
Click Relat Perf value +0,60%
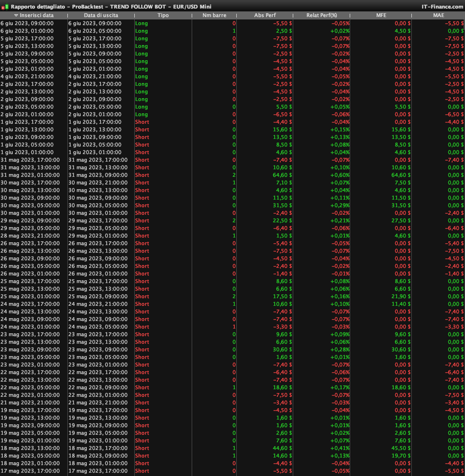click(340, 175)
